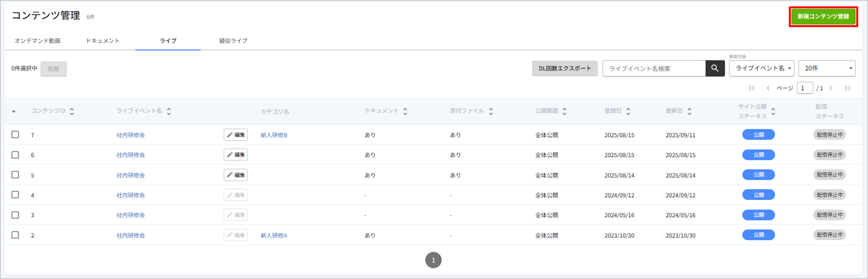The width and height of the screenshot is (868, 279).
Task: Click 2023/10/30 registration date for ID 2
Action: (619, 235)
